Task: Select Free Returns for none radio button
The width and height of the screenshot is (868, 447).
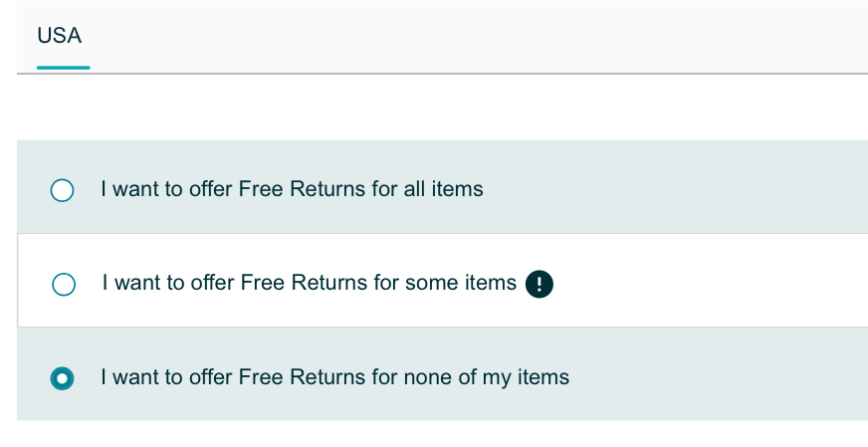Action: pos(62,378)
